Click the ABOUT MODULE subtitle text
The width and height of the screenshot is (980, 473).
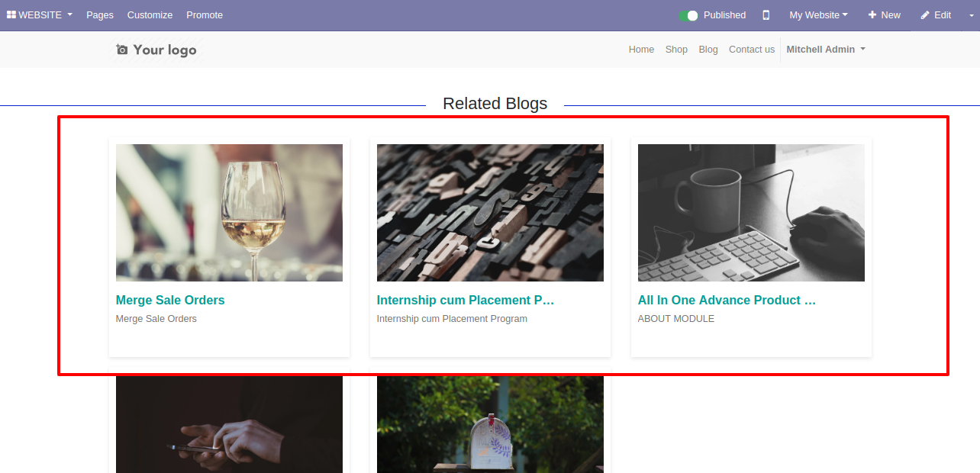click(676, 319)
